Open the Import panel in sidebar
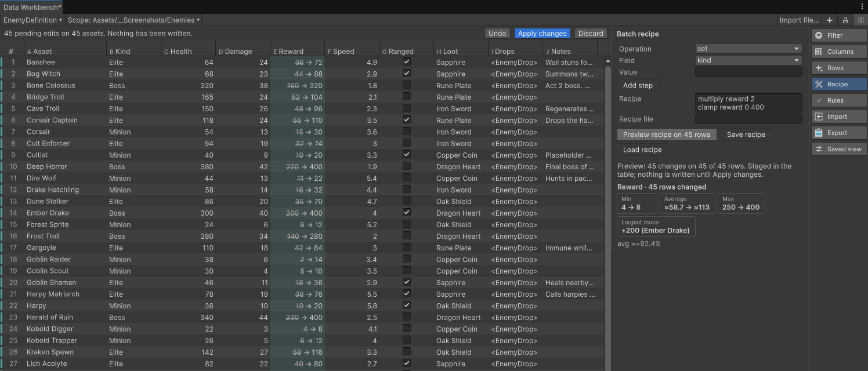Image resolution: width=868 pixels, height=371 pixels. click(839, 117)
